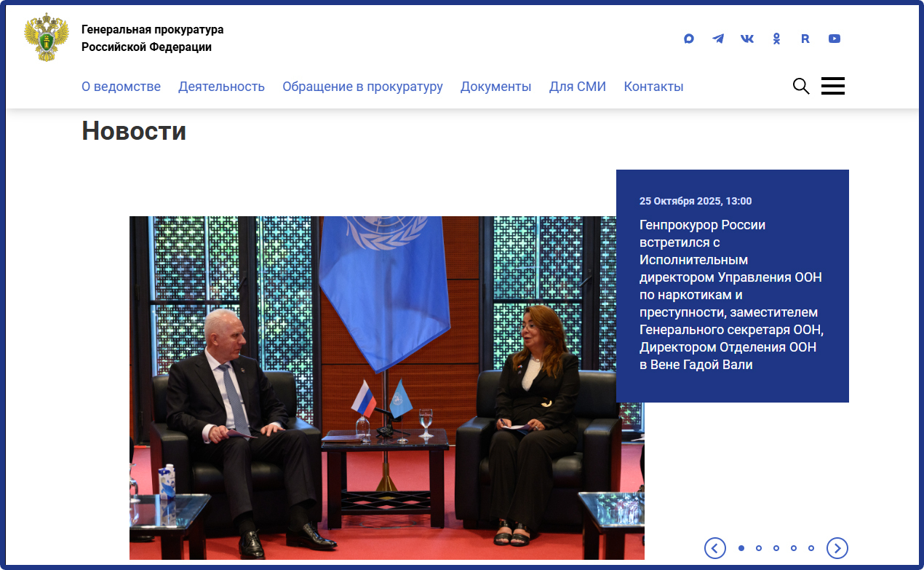Open the Telegram channel icon
The height and width of the screenshot is (570, 924).
point(717,39)
